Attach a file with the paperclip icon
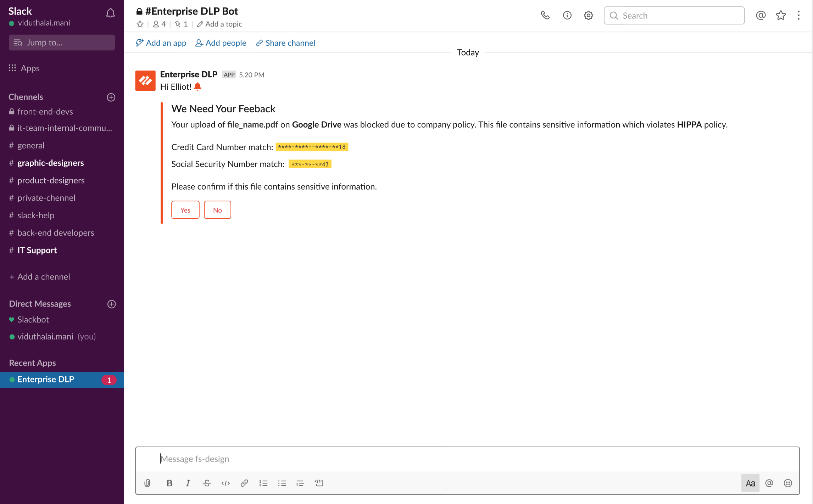 click(147, 483)
